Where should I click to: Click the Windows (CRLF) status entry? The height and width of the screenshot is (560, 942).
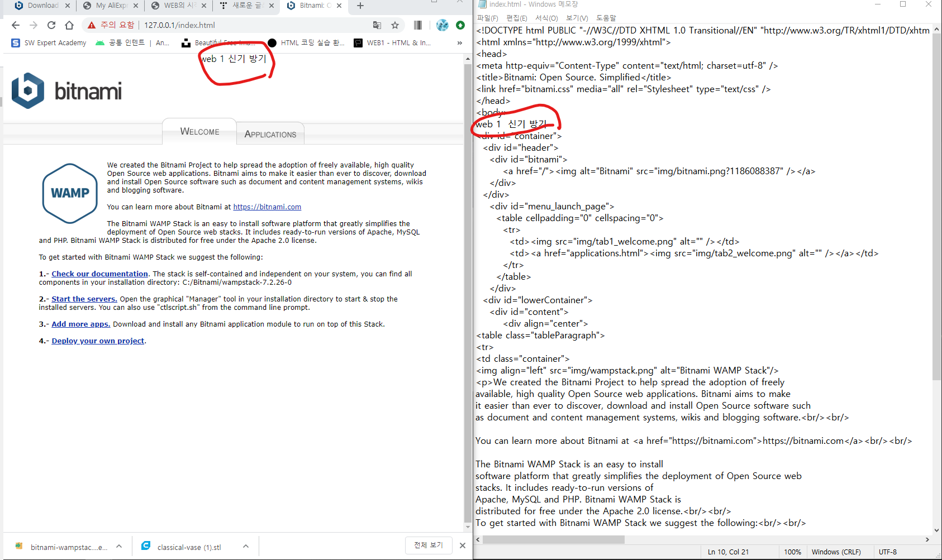point(836,552)
